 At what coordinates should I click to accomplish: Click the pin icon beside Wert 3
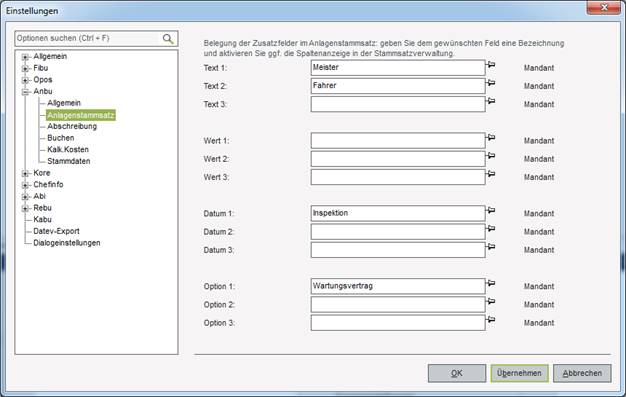[491, 174]
